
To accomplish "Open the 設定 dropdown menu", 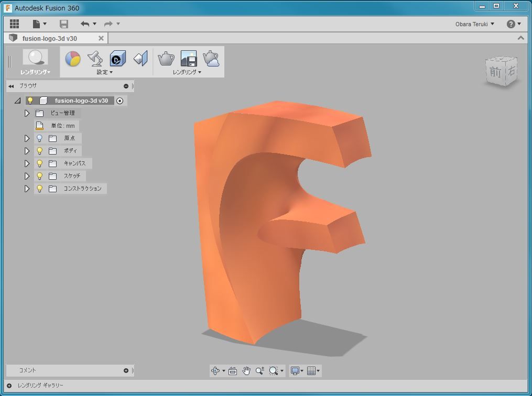I will click(x=104, y=72).
